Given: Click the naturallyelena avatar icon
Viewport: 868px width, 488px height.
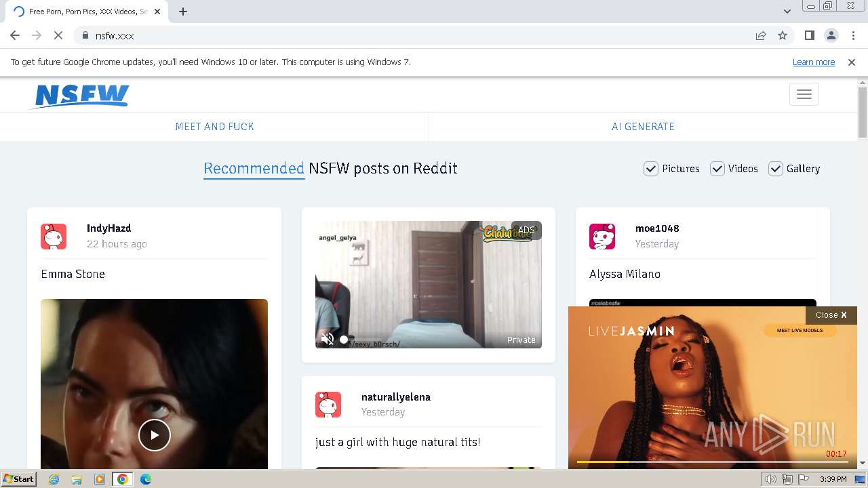Looking at the screenshot, I should click(x=328, y=405).
